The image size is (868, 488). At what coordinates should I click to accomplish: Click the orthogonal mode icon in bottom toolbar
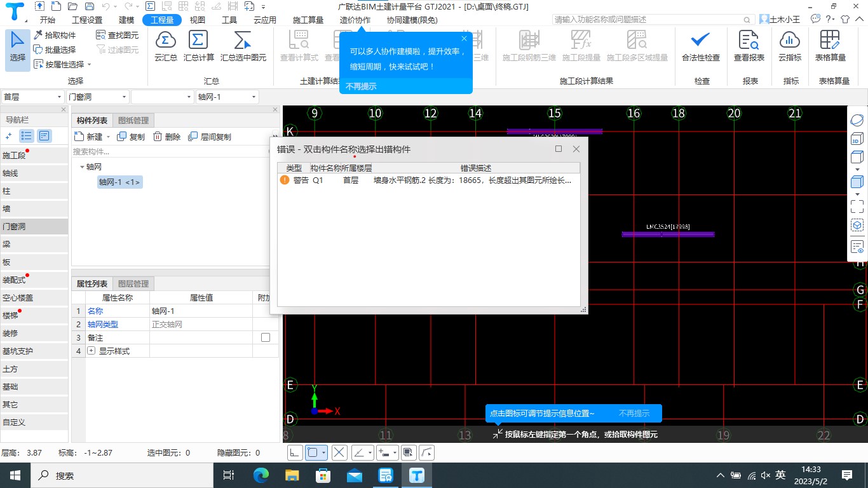pyautogui.click(x=295, y=452)
